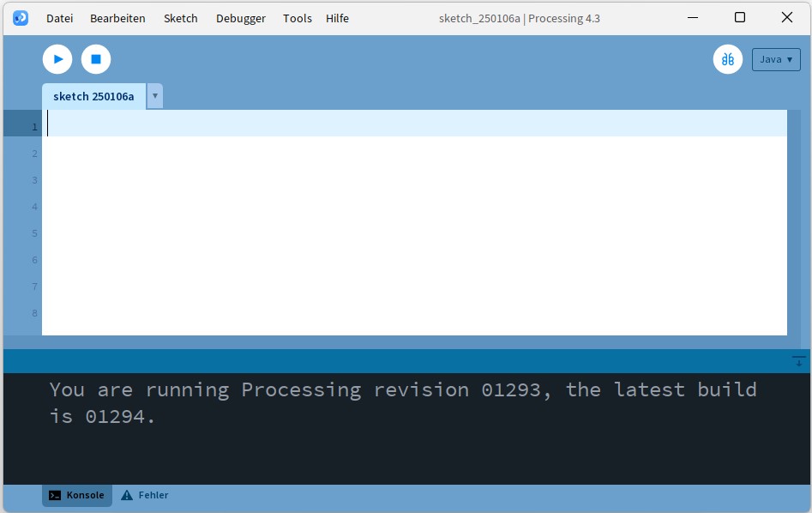Select the sketch 250106a tab
The height and width of the screenshot is (513, 812).
[93, 96]
